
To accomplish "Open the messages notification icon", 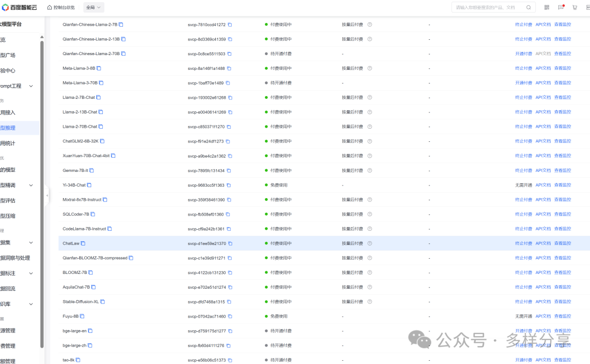I will 561,8.
